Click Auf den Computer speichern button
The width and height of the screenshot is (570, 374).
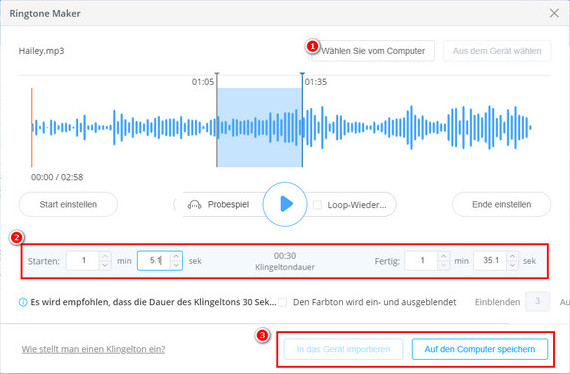pyautogui.click(x=480, y=349)
